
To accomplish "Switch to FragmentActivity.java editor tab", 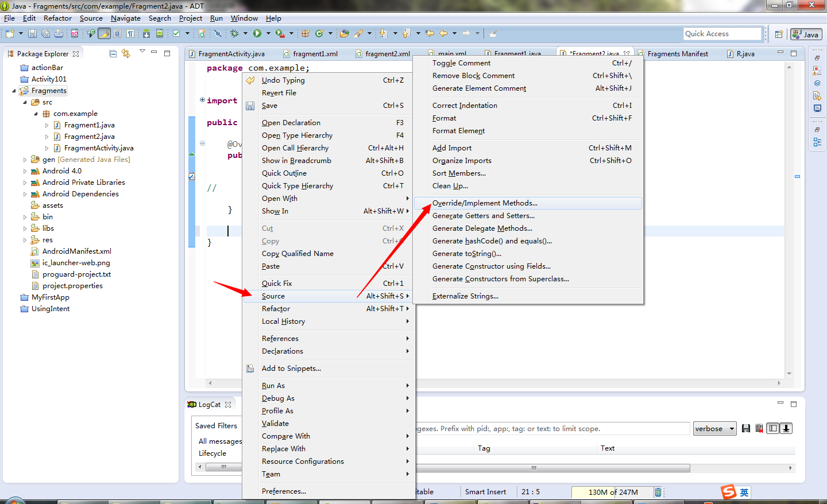I will pyautogui.click(x=231, y=54).
